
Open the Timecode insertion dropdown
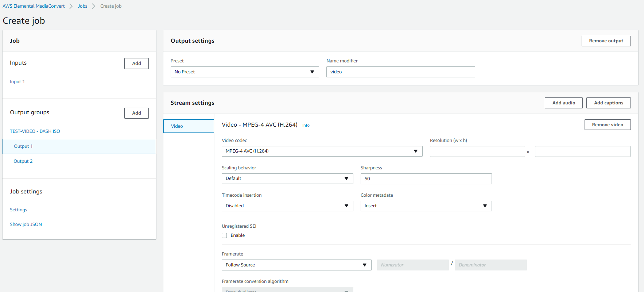[x=287, y=206]
